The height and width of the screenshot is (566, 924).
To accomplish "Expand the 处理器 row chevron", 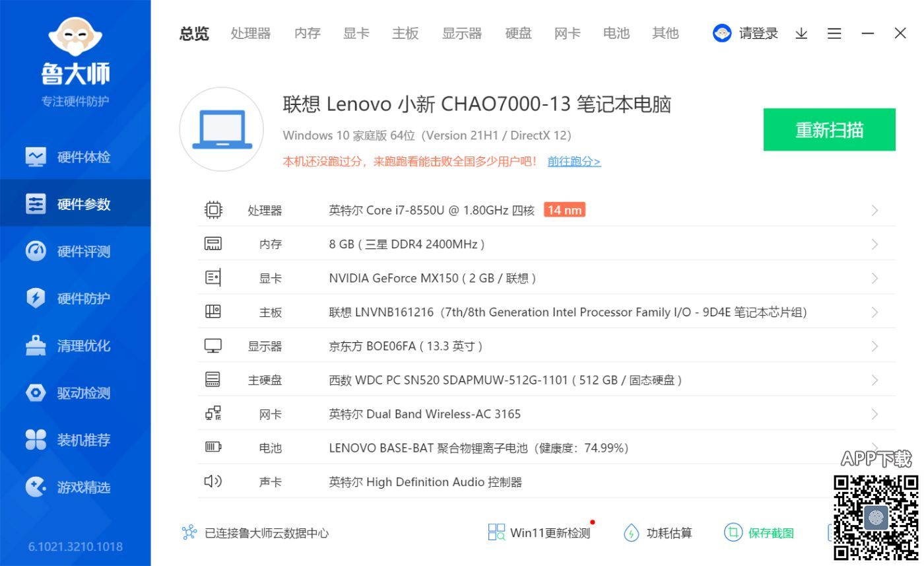I will pos(874,211).
